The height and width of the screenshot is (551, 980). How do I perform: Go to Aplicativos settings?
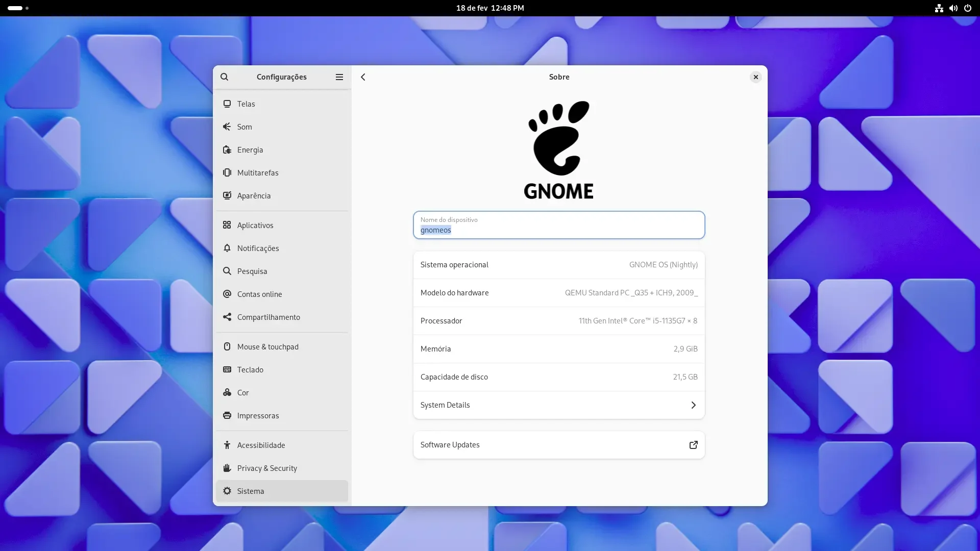pos(282,225)
